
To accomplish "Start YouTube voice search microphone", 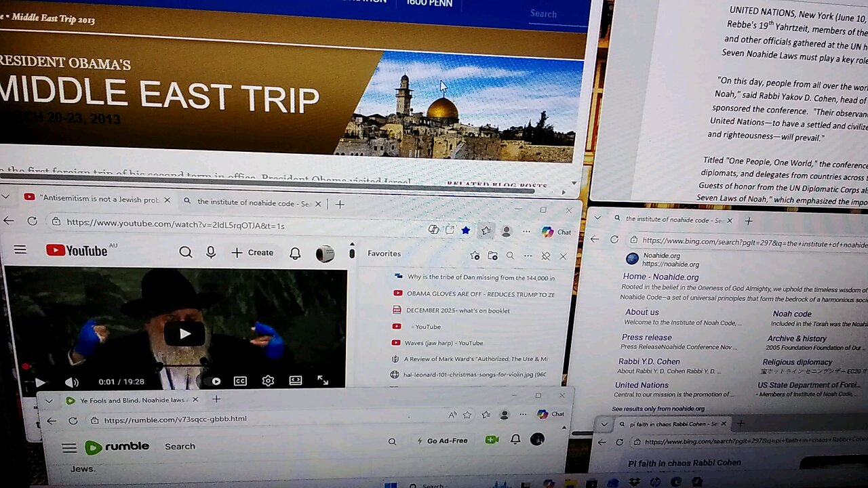I will 211,252.
